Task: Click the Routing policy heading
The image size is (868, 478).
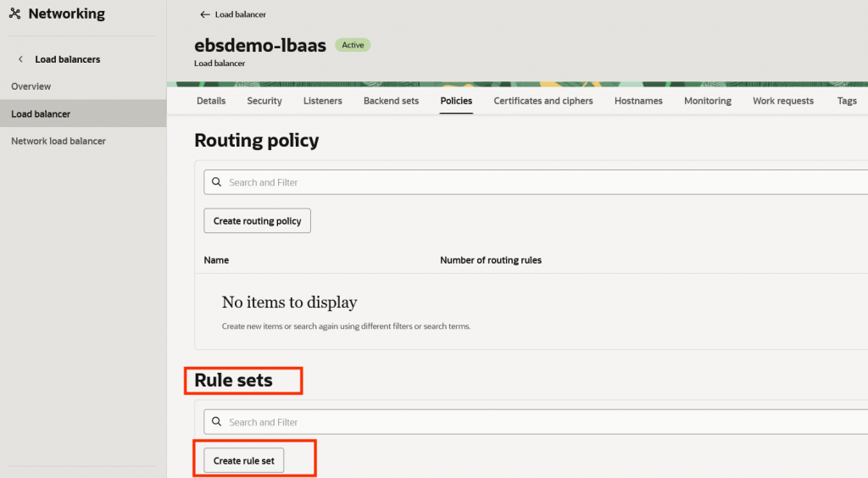Action: [256, 140]
